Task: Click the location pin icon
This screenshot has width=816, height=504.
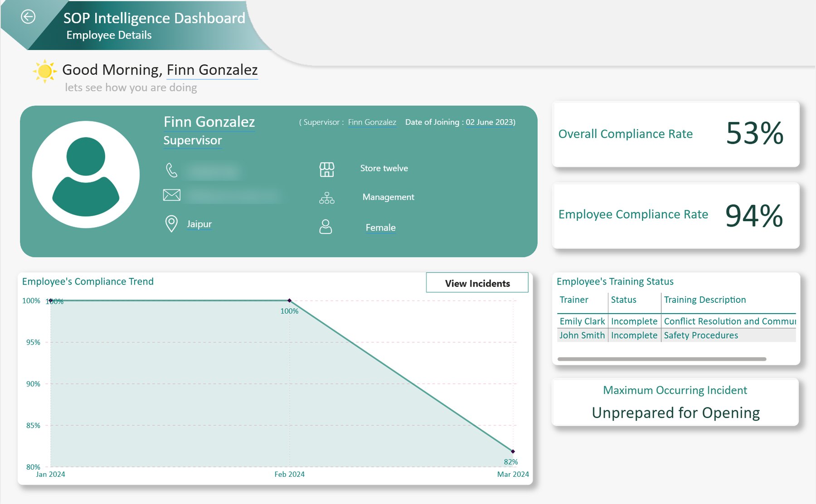Action: pyautogui.click(x=171, y=224)
